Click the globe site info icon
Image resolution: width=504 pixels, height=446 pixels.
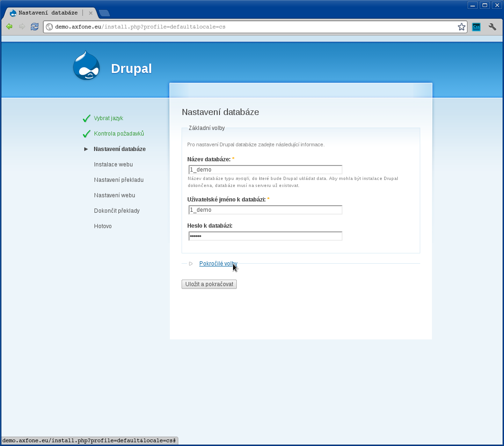click(x=50, y=27)
